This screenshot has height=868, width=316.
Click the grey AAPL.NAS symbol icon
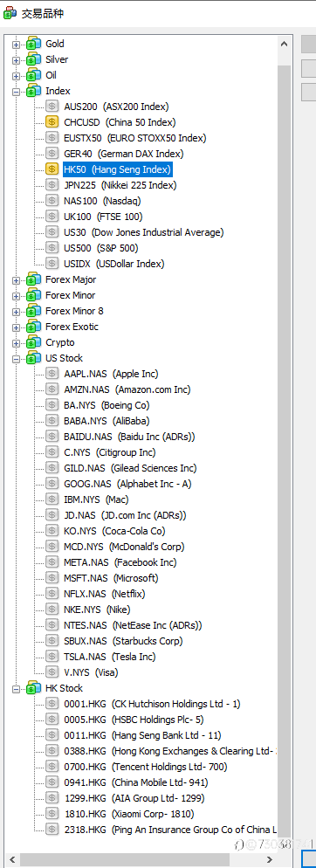[52, 374]
